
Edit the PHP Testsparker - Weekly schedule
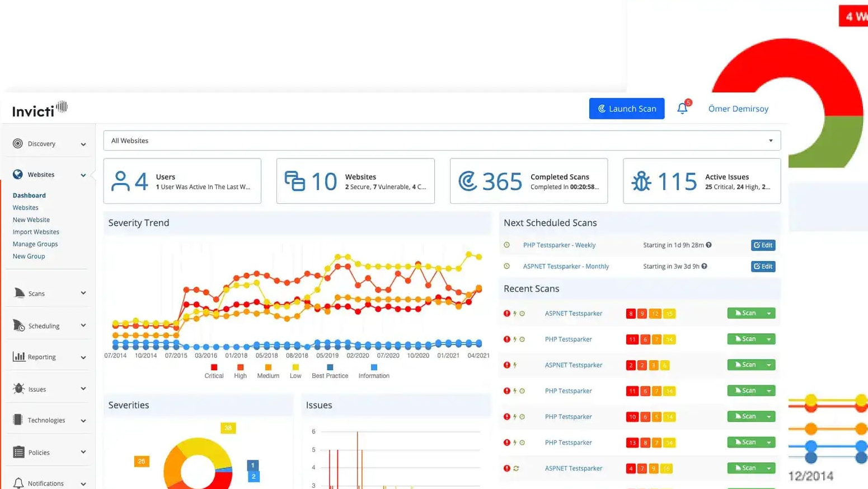coord(763,245)
